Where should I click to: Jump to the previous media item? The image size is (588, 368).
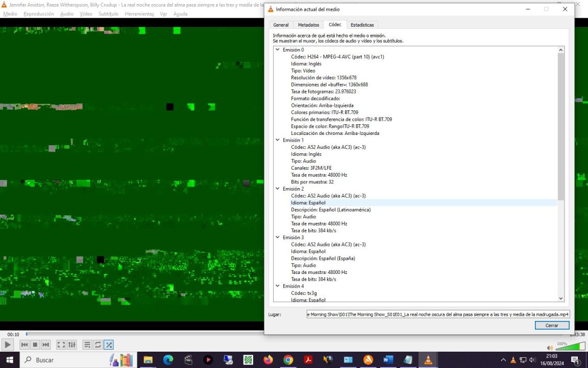[24, 344]
